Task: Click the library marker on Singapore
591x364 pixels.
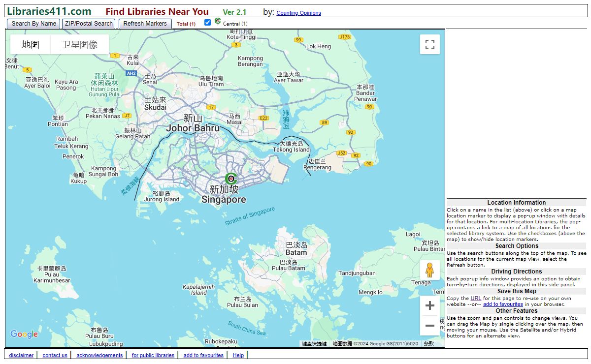Action: point(230,178)
